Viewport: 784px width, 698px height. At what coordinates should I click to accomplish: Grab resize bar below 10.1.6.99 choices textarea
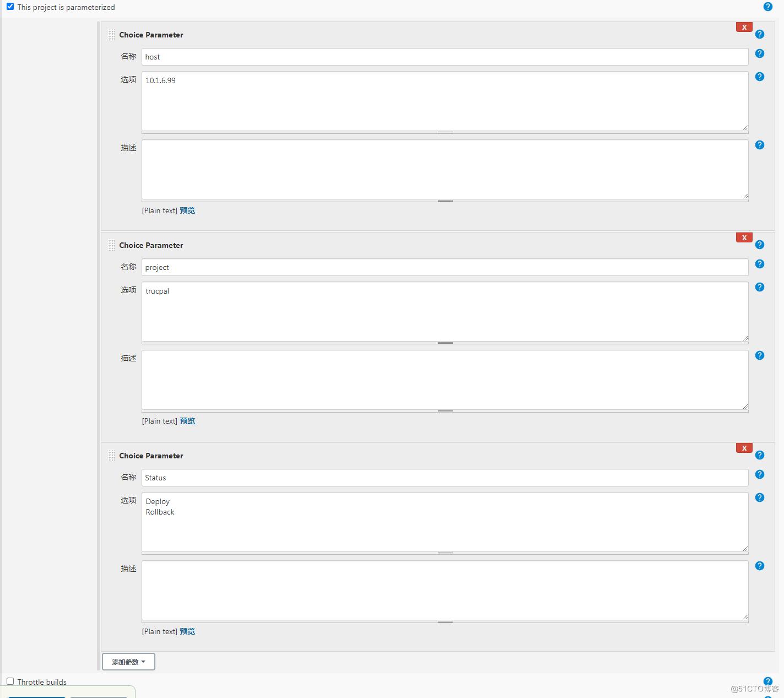click(445, 132)
